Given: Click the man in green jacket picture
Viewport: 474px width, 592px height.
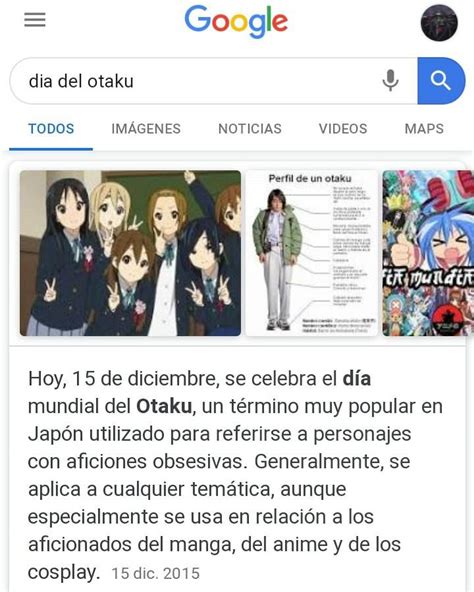Looking at the screenshot, I should click(277, 259).
